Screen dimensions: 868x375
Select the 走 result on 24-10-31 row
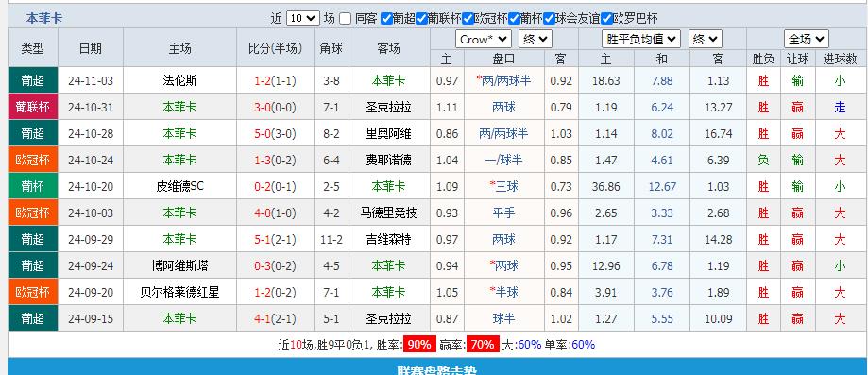pyautogui.click(x=841, y=108)
